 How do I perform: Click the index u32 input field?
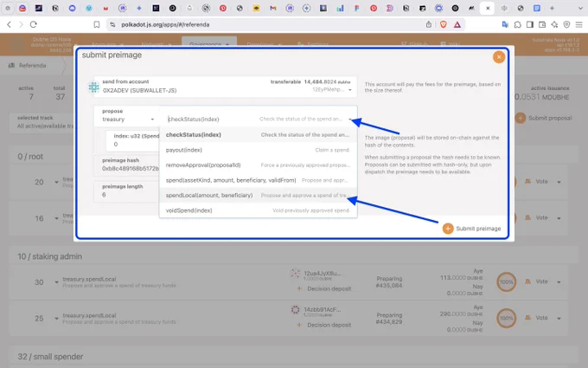[133, 140]
